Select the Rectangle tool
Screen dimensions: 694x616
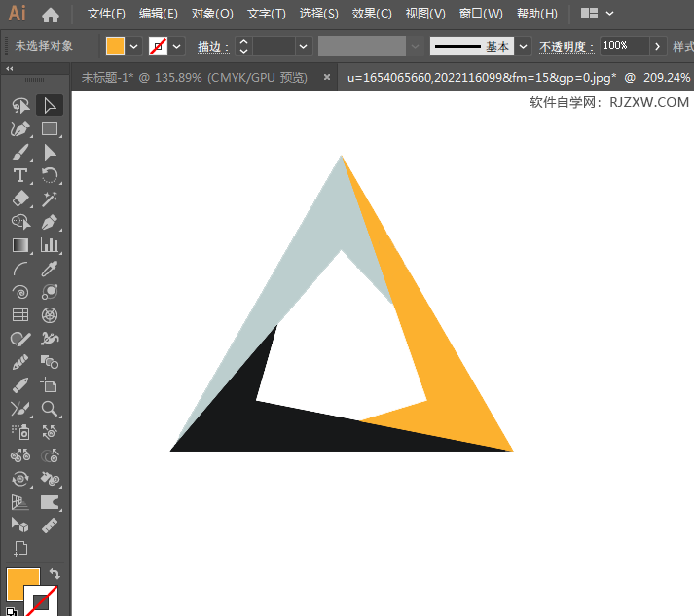click(50, 128)
